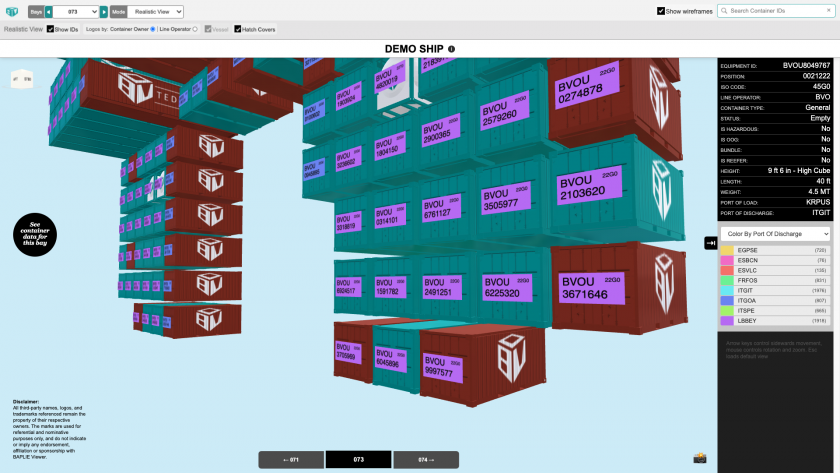Screen dimensions: 840x473
Task: Open the Color By Port Of Discharge dropdown
Action: click(x=775, y=234)
